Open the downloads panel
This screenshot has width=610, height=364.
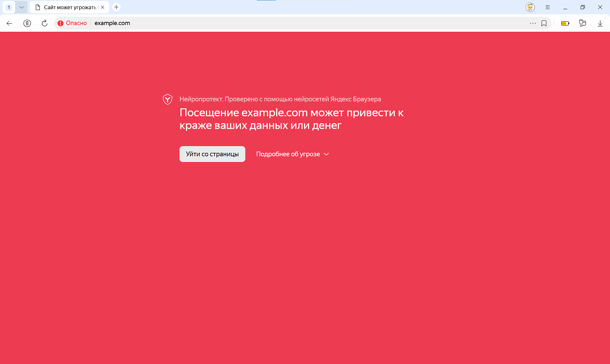click(600, 23)
